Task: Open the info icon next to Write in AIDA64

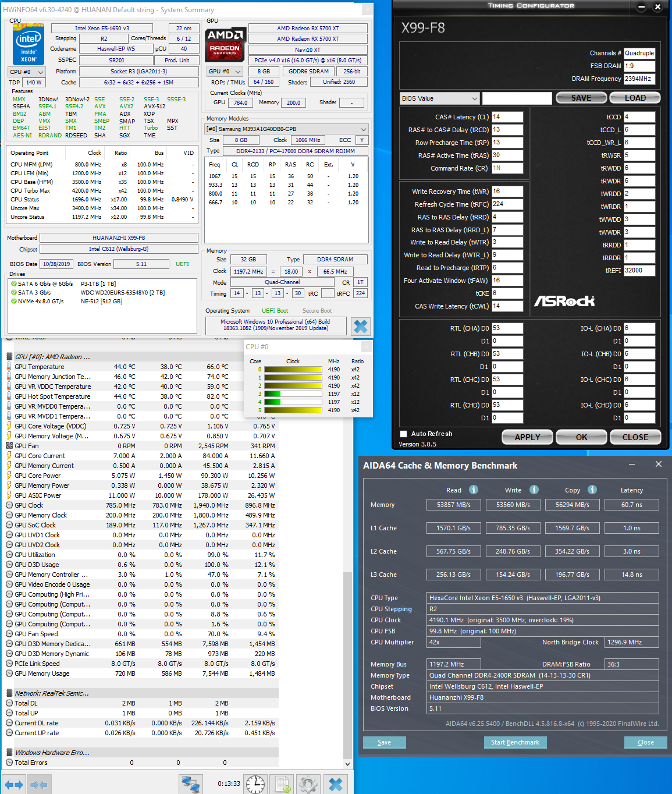Action: click(534, 490)
